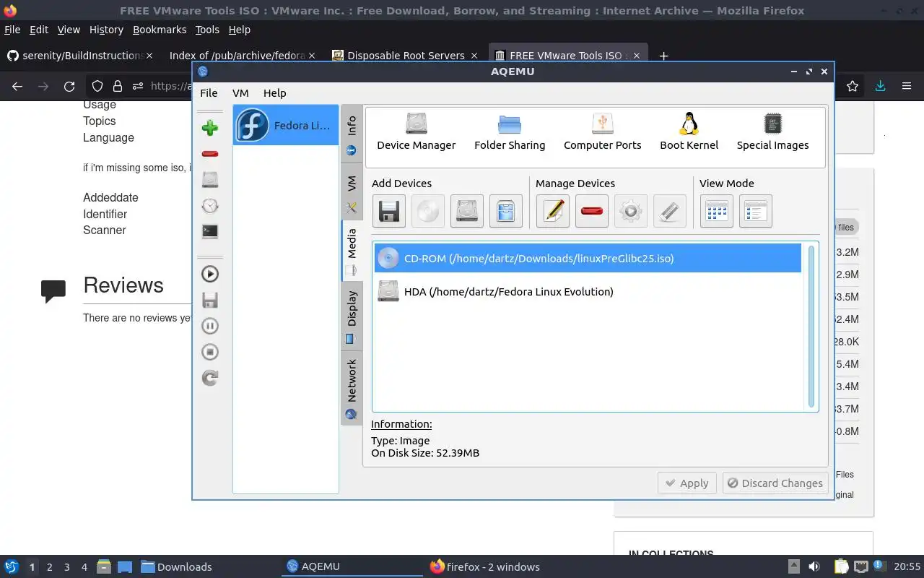Click firefox - 2 windows taskbar entry
924x578 pixels.
[x=485, y=566]
